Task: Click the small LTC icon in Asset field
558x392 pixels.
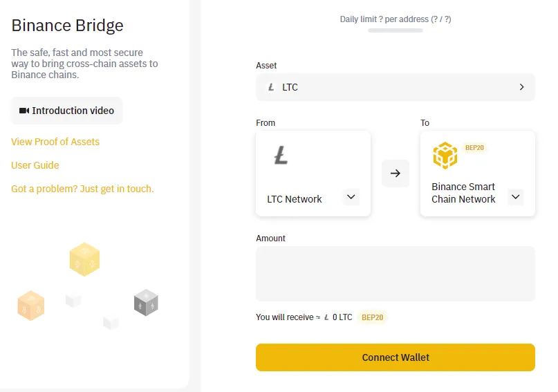Action: point(271,87)
